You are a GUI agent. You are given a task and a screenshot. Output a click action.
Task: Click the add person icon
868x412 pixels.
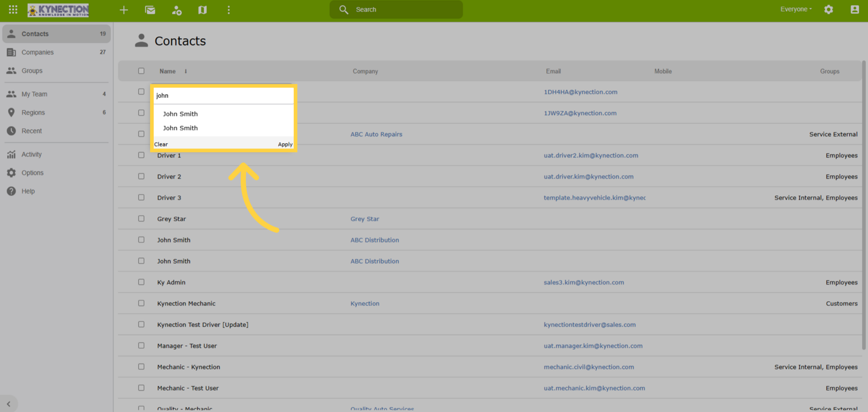tap(176, 10)
